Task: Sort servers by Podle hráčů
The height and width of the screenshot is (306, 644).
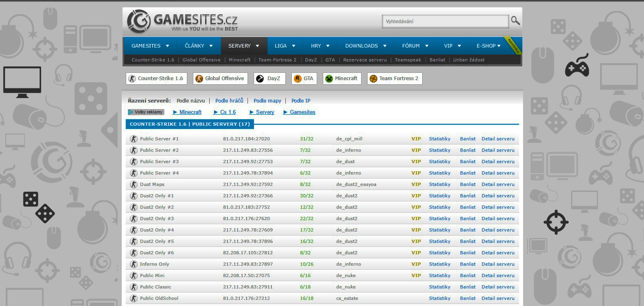Action: tap(229, 101)
